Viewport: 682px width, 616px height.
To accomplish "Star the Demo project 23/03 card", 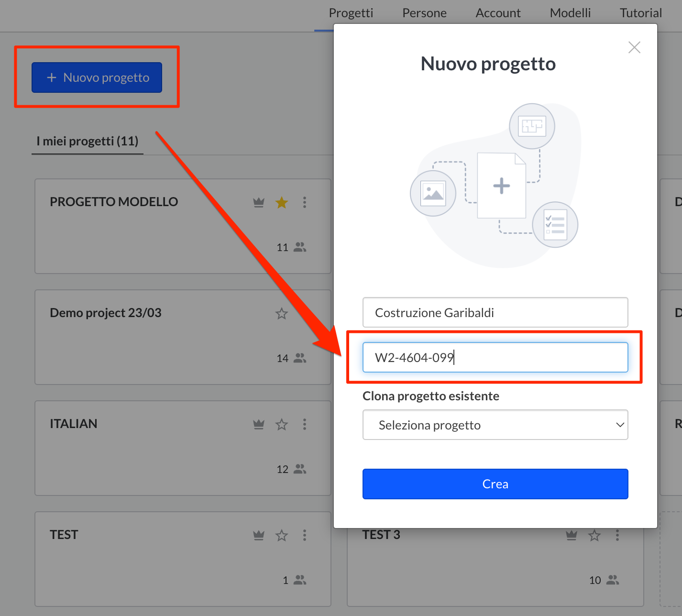I will (282, 314).
